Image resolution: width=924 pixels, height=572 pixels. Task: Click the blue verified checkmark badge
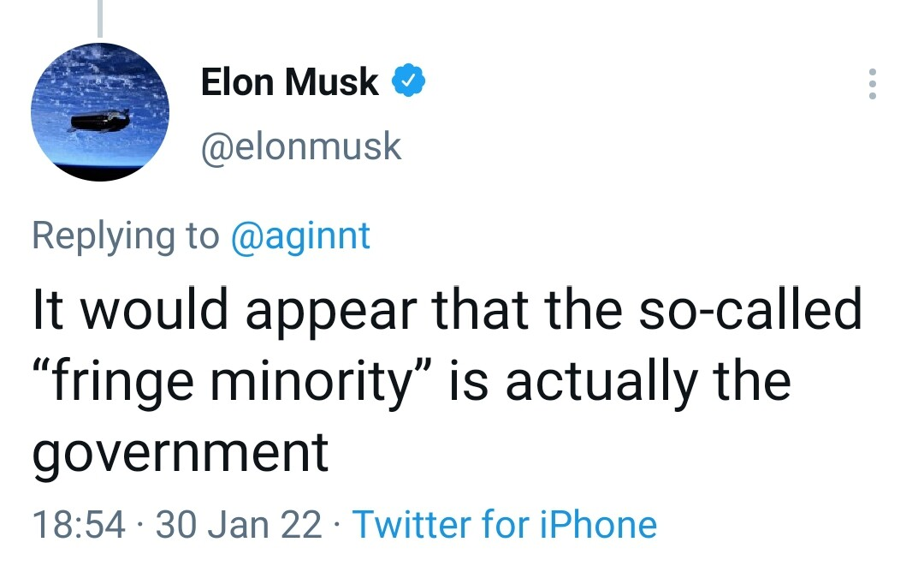tap(409, 82)
